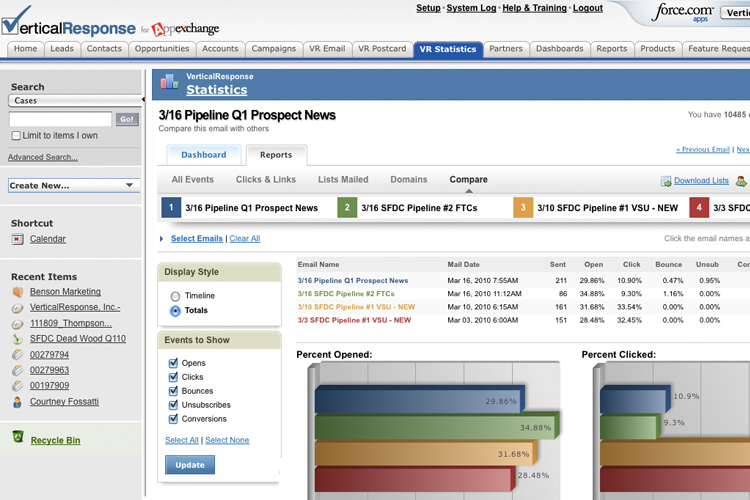This screenshot has height=500, width=750.
Task: Click into the sidebar search field
Action: coord(60,119)
